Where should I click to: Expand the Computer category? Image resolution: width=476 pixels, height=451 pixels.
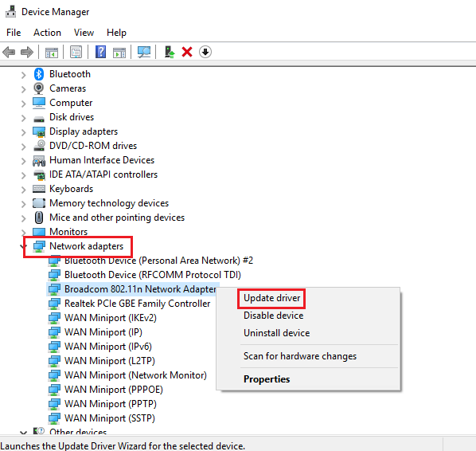[x=23, y=104]
